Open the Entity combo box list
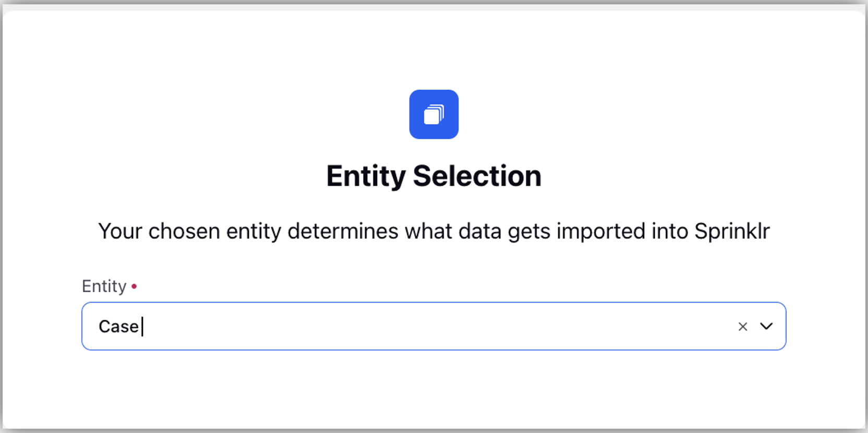 766,327
